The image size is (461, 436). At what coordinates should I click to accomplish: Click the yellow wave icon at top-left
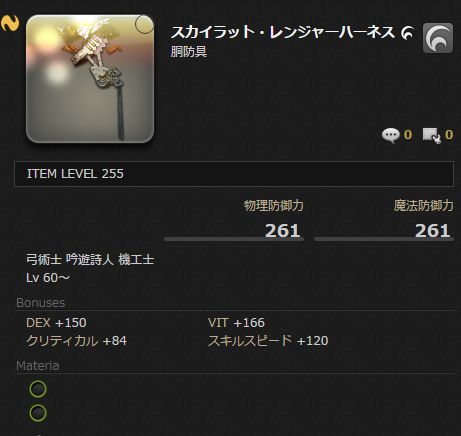pos(9,23)
